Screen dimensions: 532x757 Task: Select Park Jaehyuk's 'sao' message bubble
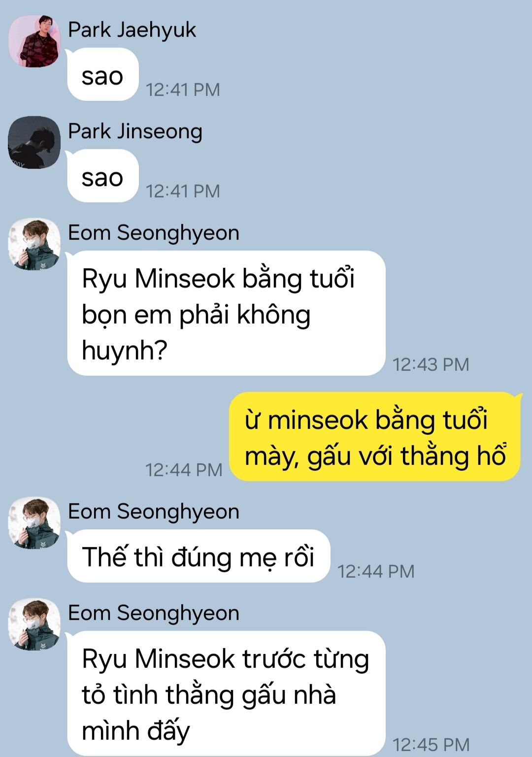(102, 74)
